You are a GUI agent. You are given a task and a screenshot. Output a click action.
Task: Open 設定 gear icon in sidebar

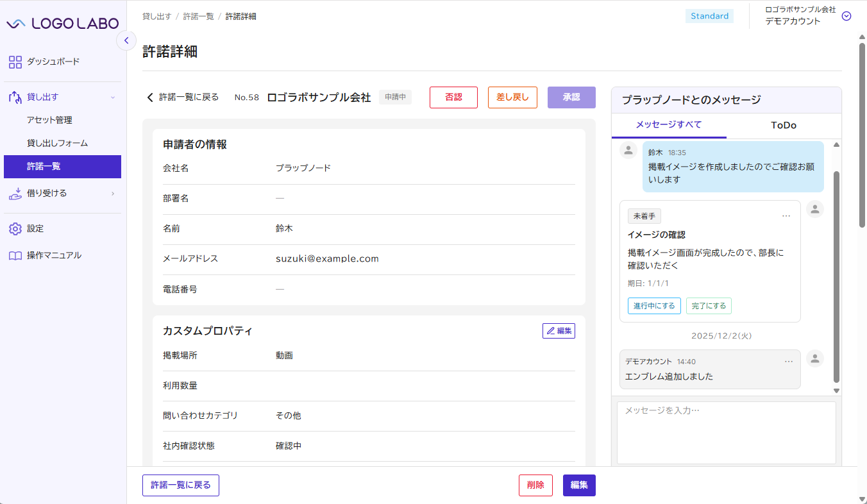[15, 228]
